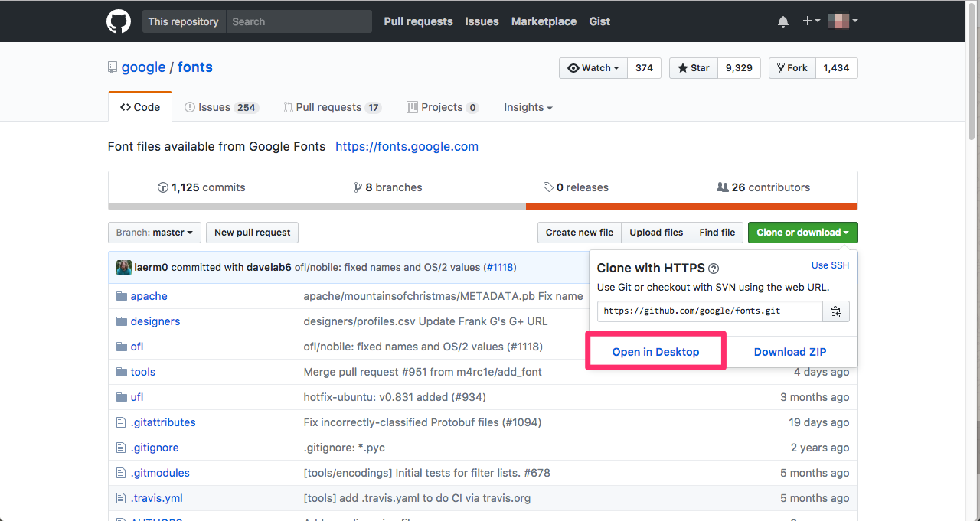The height and width of the screenshot is (521, 980).
Task: Open the Pull requests repository tab
Action: pyautogui.click(x=332, y=107)
